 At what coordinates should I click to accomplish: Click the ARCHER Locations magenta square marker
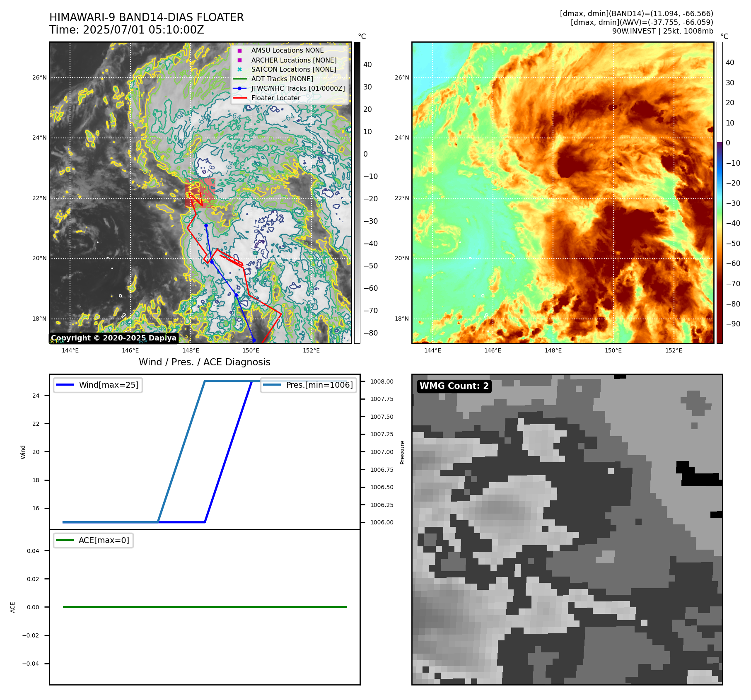pos(239,60)
